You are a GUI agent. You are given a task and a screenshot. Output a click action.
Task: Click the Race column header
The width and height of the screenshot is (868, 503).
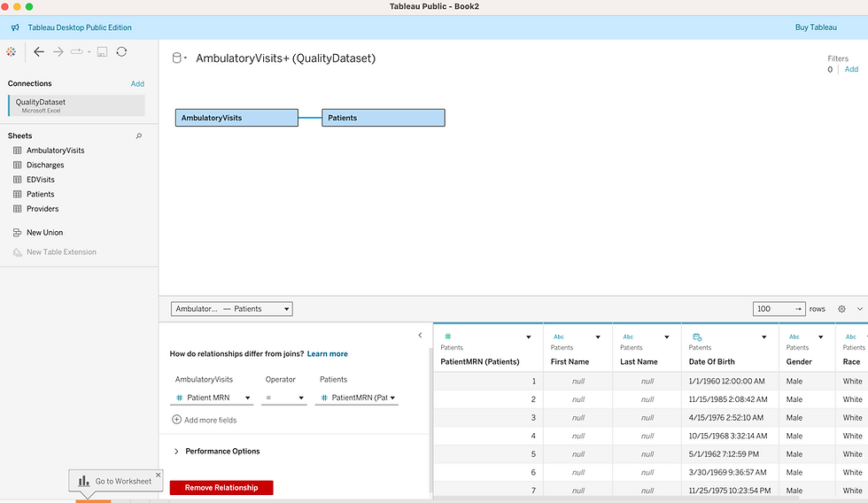tap(851, 361)
